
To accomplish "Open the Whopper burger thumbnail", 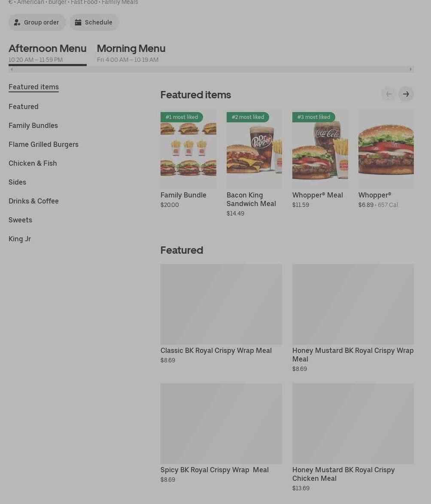I will pos(386,149).
